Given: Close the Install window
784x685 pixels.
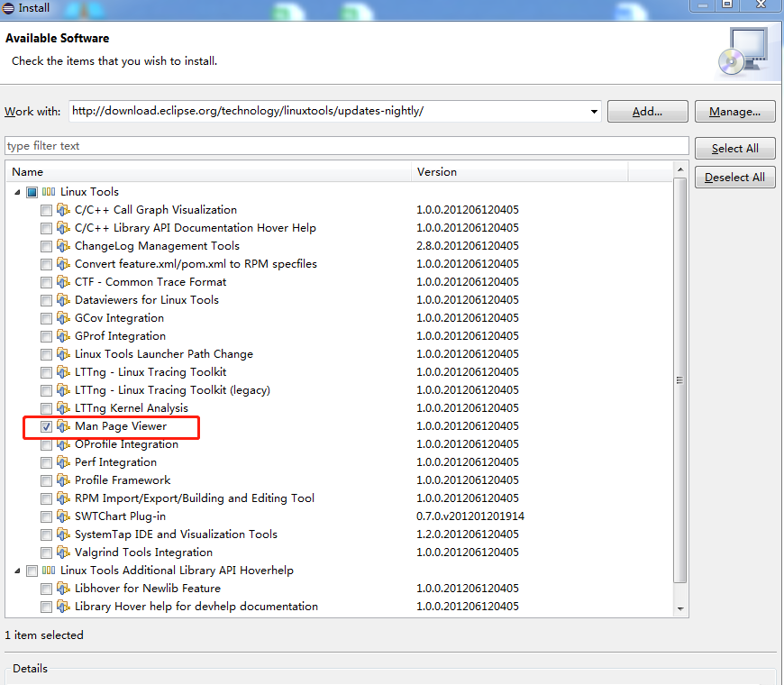Looking at the screenshot, I should (761, 5).
